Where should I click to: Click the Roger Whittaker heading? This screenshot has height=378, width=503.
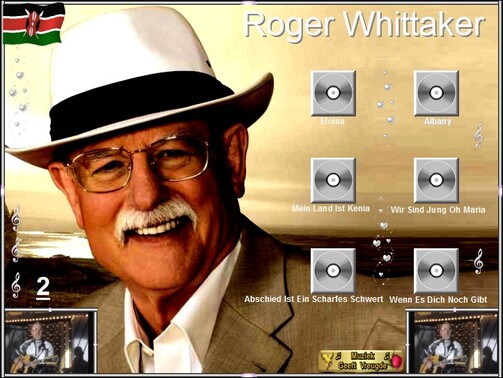365,26
